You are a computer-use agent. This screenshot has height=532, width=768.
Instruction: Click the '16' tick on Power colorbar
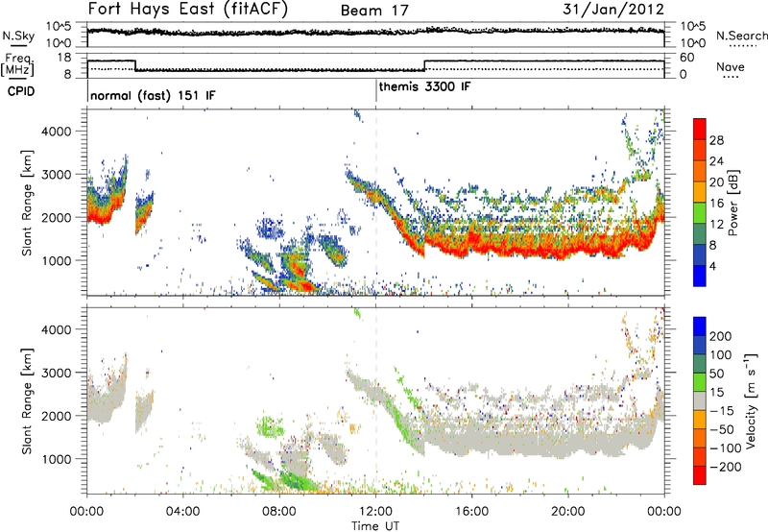(716, 204)
